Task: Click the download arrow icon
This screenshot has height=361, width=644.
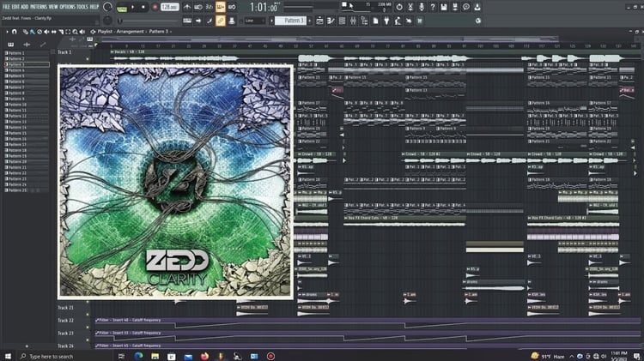Action: tap(477, 7)
